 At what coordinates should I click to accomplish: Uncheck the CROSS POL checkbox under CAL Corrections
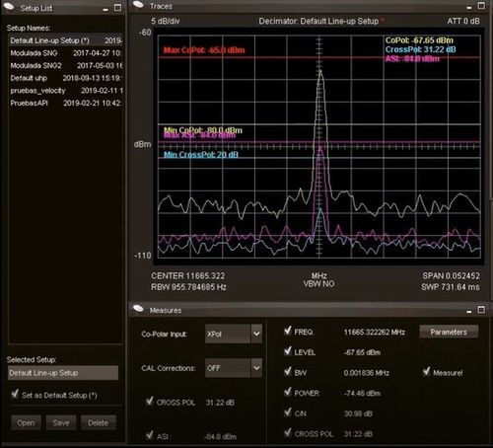click(x=150, y=401)
